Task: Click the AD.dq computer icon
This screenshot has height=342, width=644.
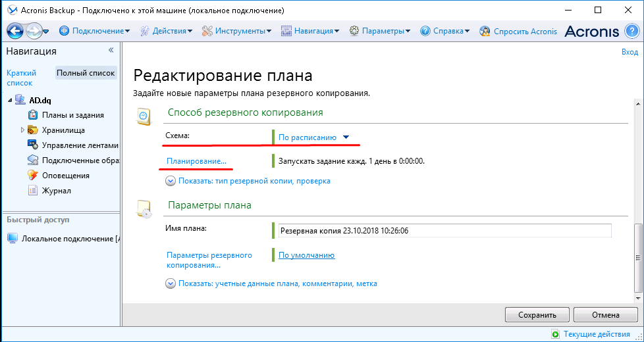Action: 20,100
